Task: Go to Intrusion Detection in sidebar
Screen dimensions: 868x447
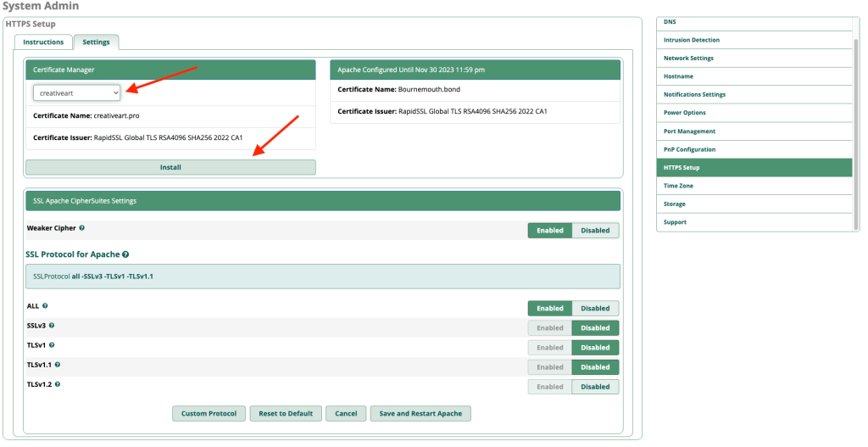Action: coord(691,40)
